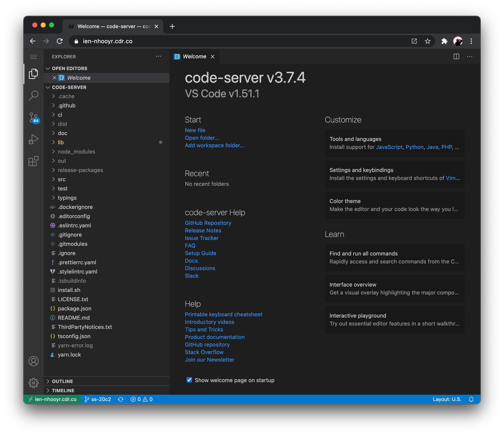Open the Printable keyboard cheatsheet link
The image size is (504, 435).
tap(223, 314)
